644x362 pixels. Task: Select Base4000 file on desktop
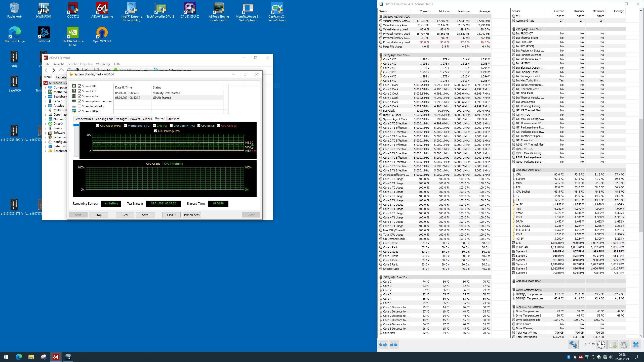tap(14, 84)
